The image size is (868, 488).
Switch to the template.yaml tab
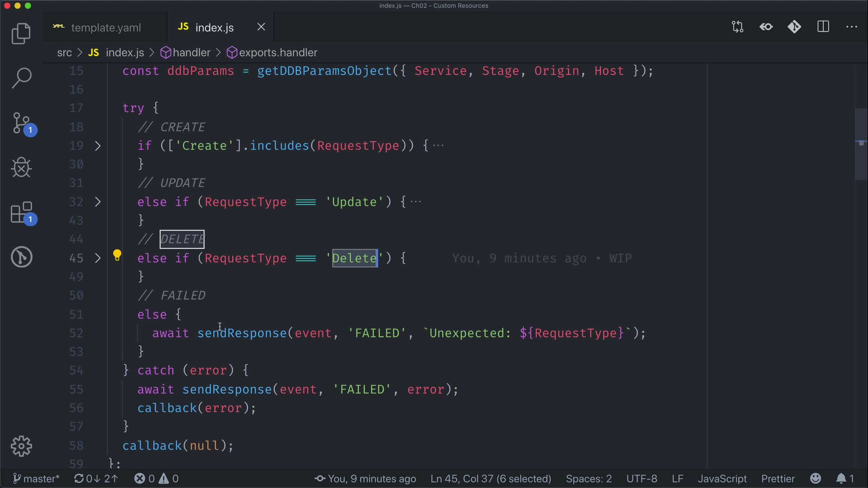pos(105,28)
